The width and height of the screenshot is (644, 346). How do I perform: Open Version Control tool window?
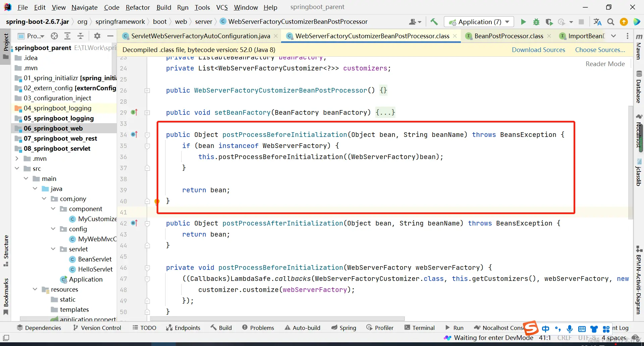point(97,328)
